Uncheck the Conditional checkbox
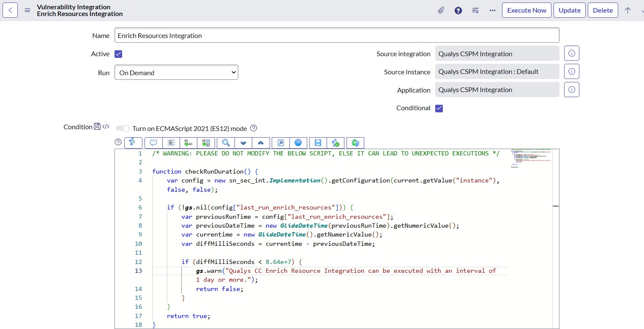 point(439,108)
